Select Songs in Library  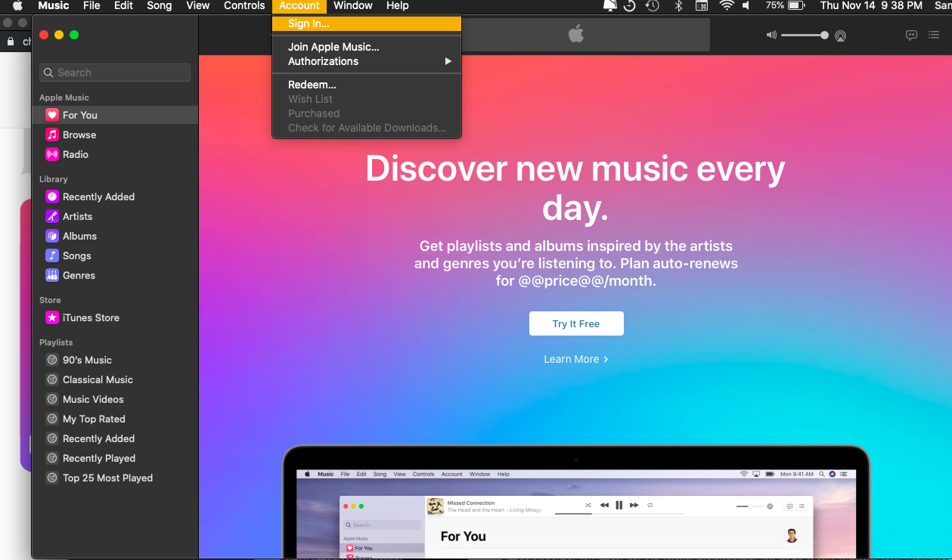115,255
